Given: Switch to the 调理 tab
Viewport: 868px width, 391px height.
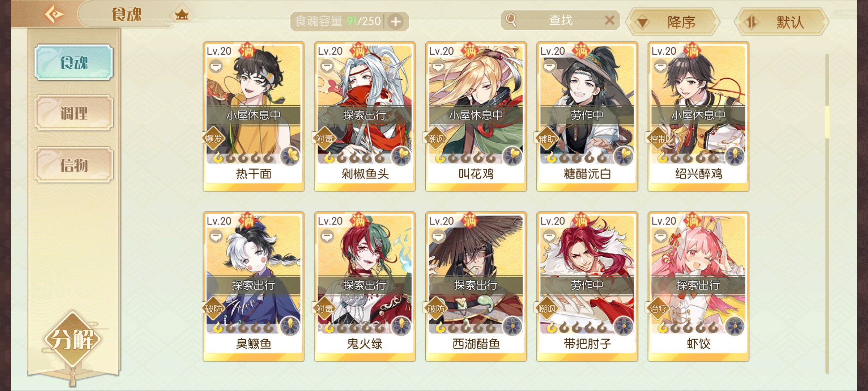Looking at the screenshot, I should [74, 113].
